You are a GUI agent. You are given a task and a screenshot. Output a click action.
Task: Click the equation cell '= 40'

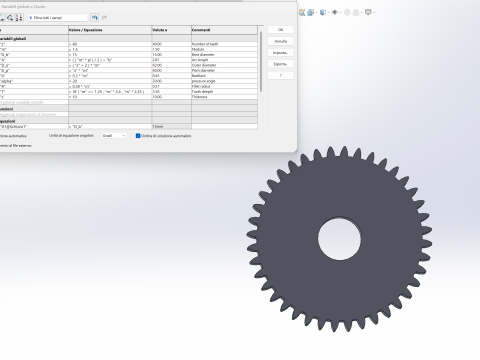coord(110,44)
